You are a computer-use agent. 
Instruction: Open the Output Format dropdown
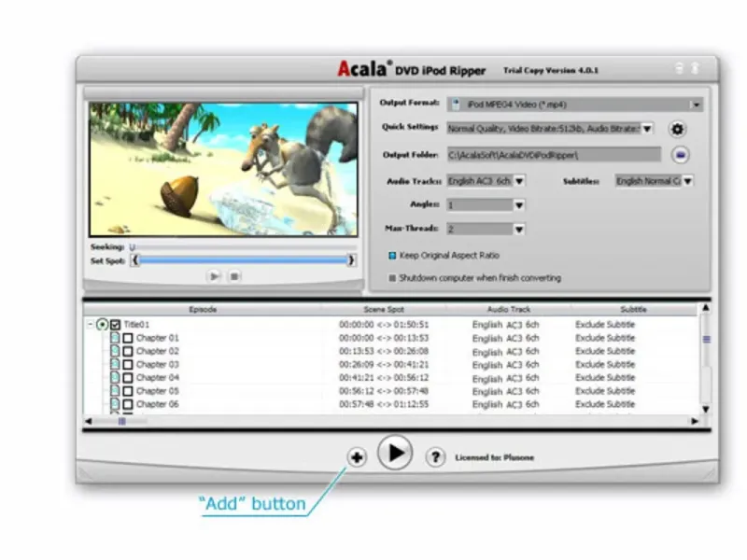696,105
